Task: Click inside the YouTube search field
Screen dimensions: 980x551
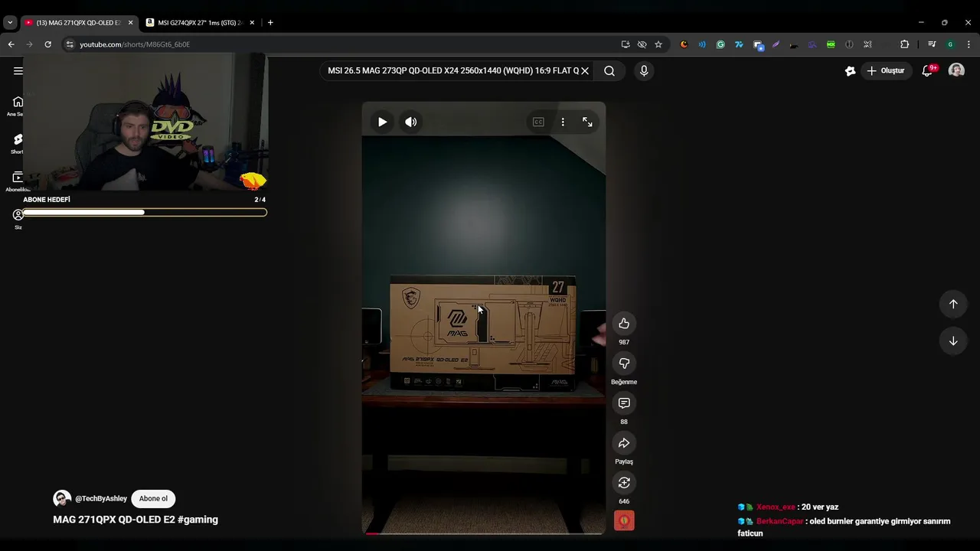Action: coord(452,70)
